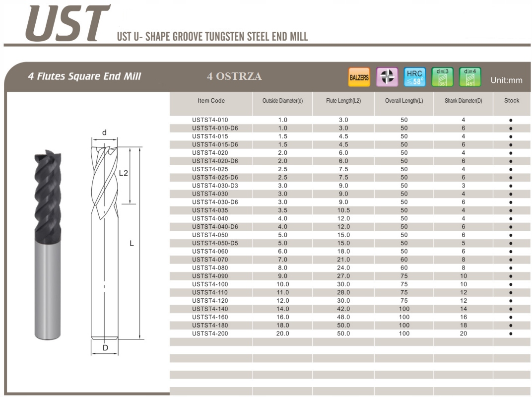Select item code USTST4-010
This screenshot has width=532, height=397.
tap(210, 120)
